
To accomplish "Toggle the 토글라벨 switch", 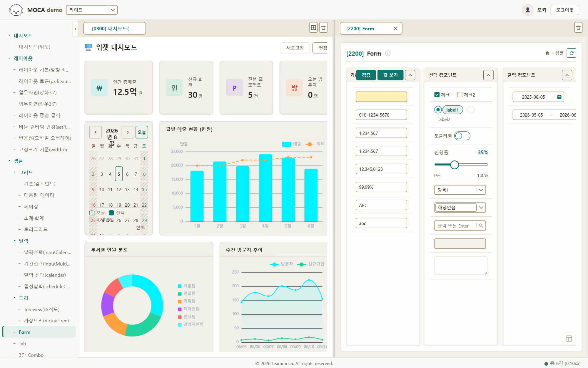I will tap(462, 136).
